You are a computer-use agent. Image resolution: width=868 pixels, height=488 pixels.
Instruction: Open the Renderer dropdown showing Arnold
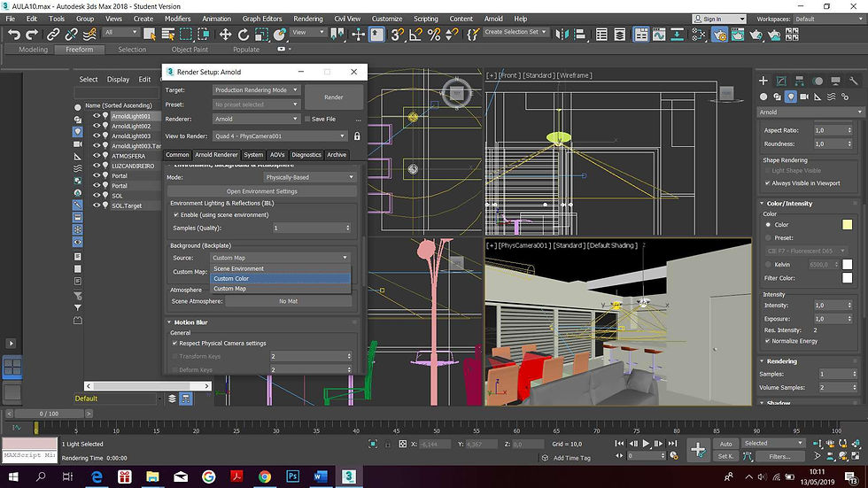point(256,119)
